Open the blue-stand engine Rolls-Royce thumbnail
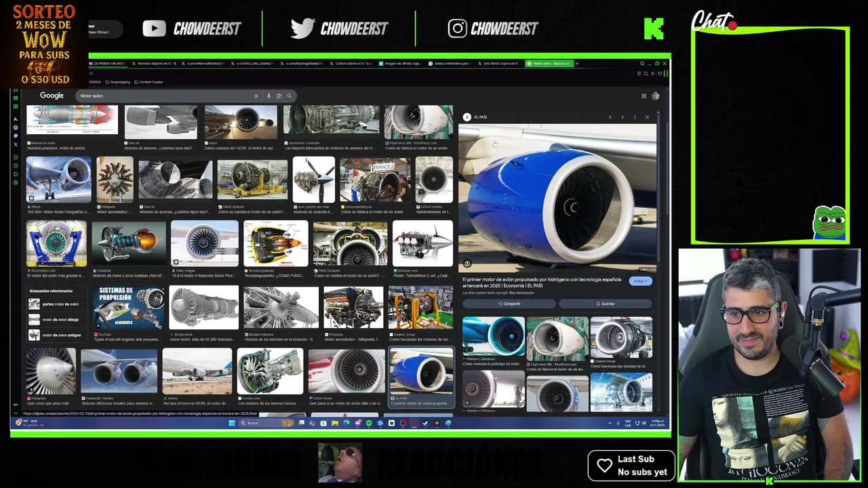This screenshot has width=868, height=488. click(56, 243)
